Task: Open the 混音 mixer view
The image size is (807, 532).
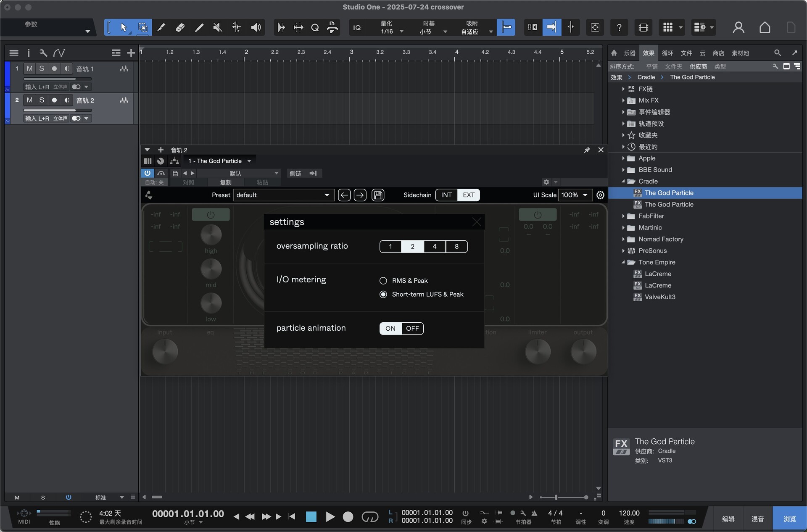Action: (x=757, y=519)
